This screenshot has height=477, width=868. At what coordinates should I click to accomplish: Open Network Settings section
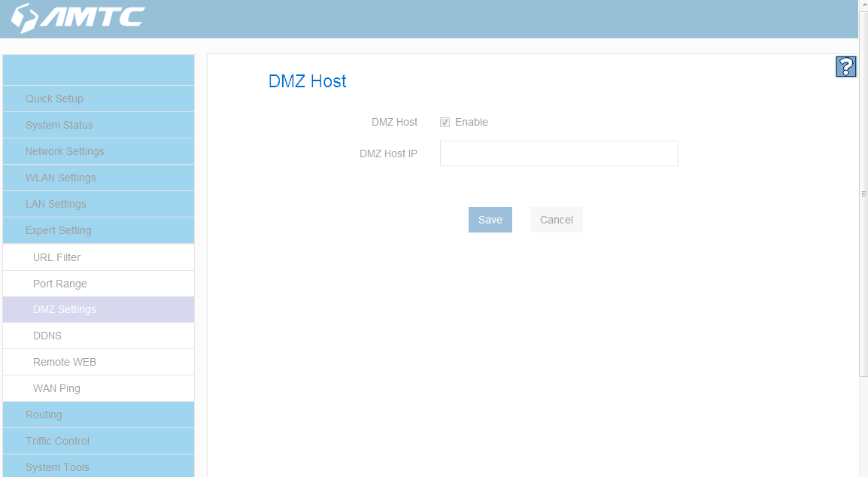[99, 151]
